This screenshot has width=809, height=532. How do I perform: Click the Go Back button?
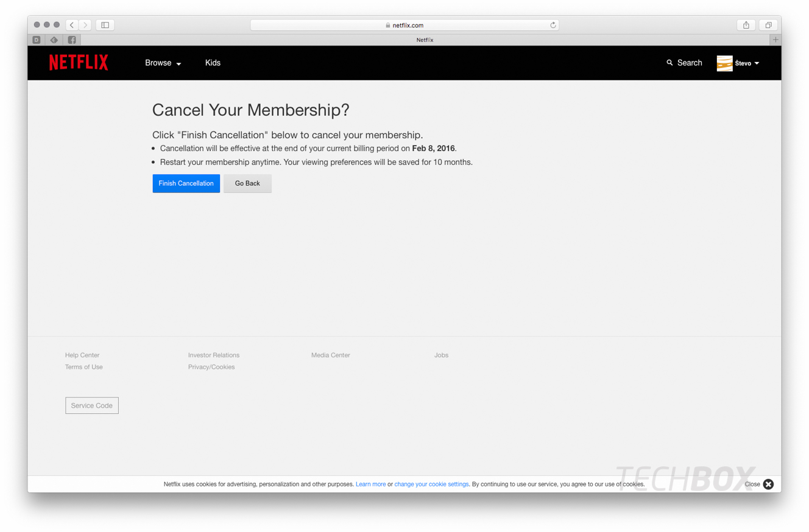pyautogui.click(x=247, y=183)
